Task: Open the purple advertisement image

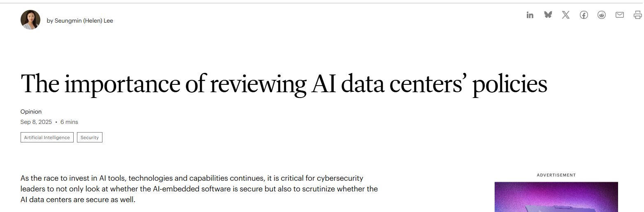Action: 556,197
